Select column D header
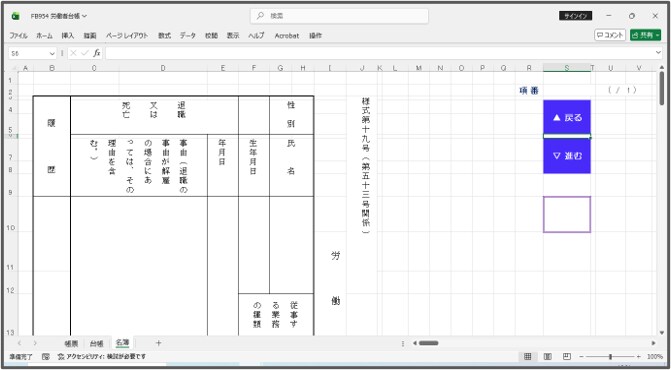Screen dimensions: 671x370 click(x=163, y=68)
